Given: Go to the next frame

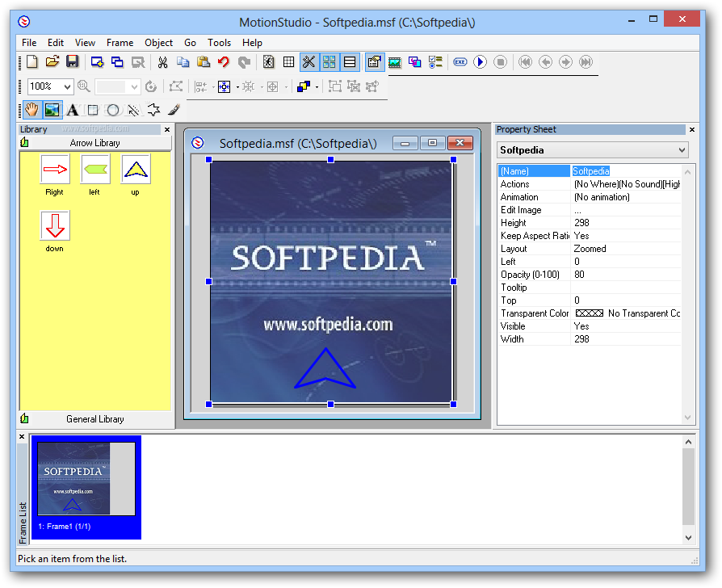Looking at the screenshot, I should [566, 61].
